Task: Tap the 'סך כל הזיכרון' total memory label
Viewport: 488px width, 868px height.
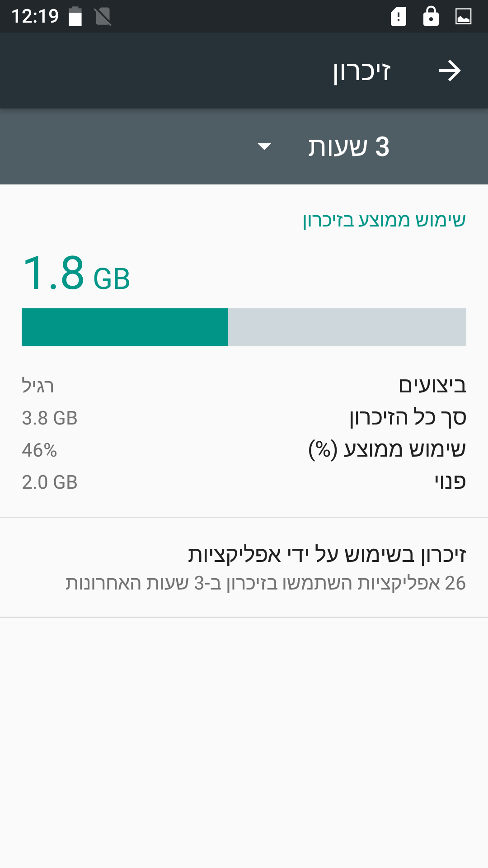Action: tap(408, 417)
